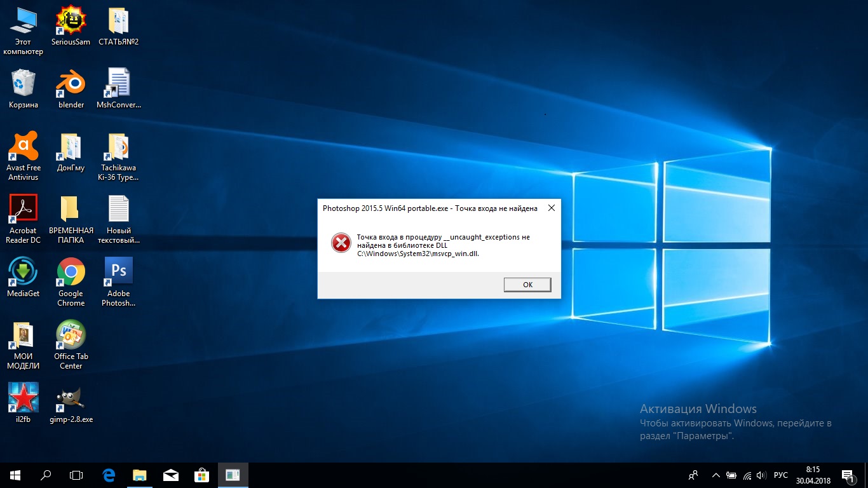Open the Mail app on the taskbar
The image size is (868, 488).
tap(170, 475)
